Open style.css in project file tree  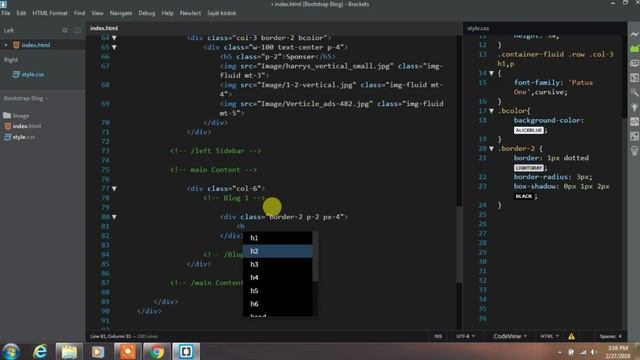tap(20, 137)
